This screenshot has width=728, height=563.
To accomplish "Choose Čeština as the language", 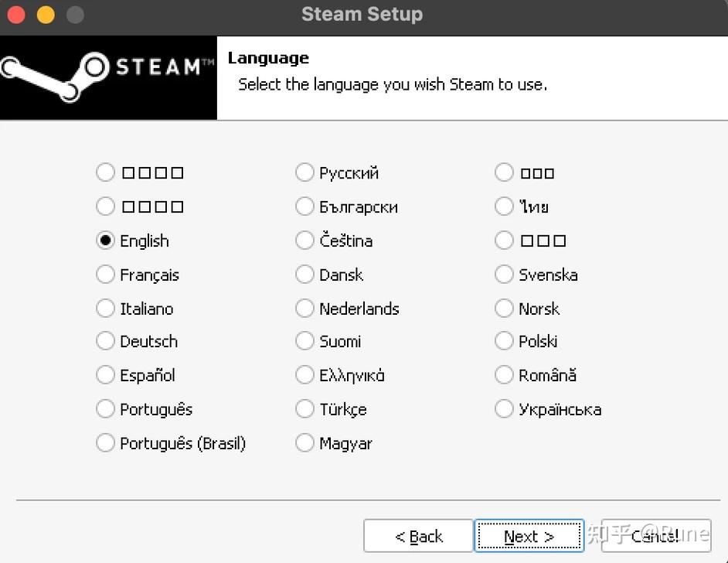I will click(305, 241).
